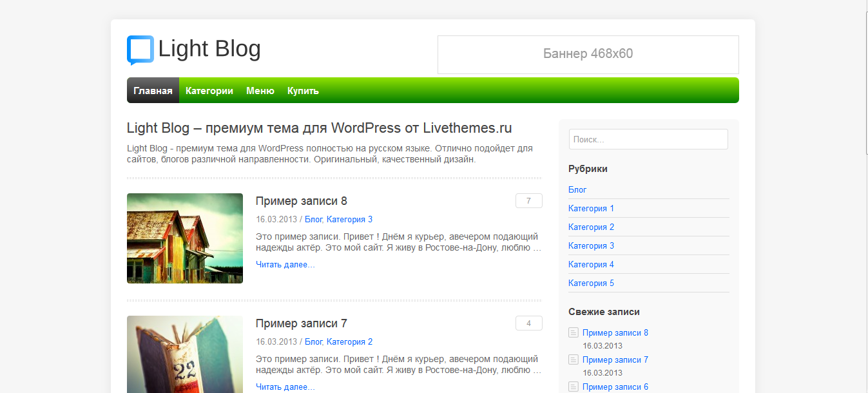The height and width of the screenshot is (393, 868).
Task: Open the Главная menu tab
Action: [x=153, y=90]
